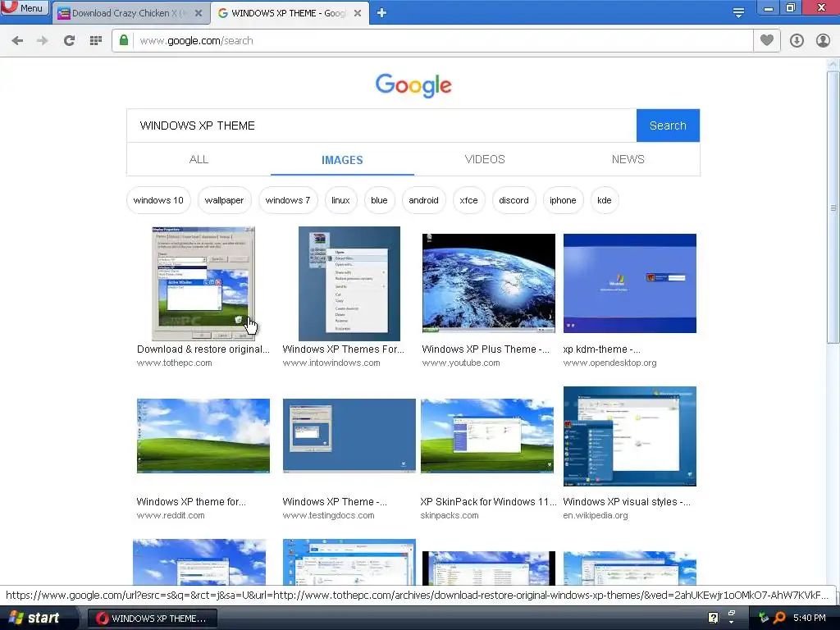The image size is (840, 630).
Task: Close the WINDOWS XP THEME Google tab
Action: [x=358, y=13]
